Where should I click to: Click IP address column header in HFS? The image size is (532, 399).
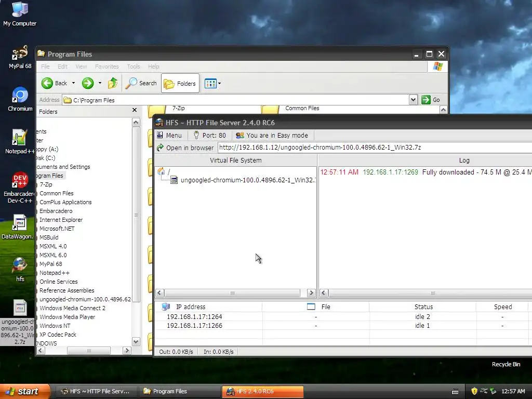[208, 307]
